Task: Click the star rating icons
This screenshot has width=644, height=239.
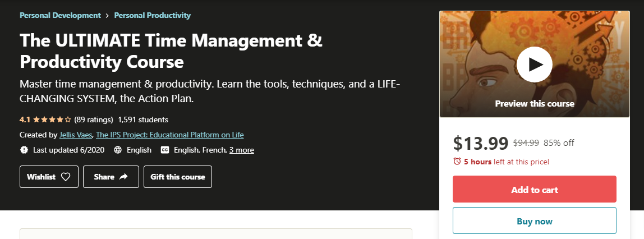Action: 52,119
